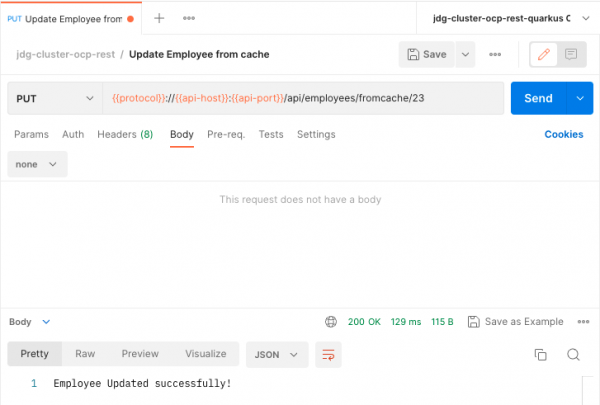Expand the Send button dropdown arrow

579,98
